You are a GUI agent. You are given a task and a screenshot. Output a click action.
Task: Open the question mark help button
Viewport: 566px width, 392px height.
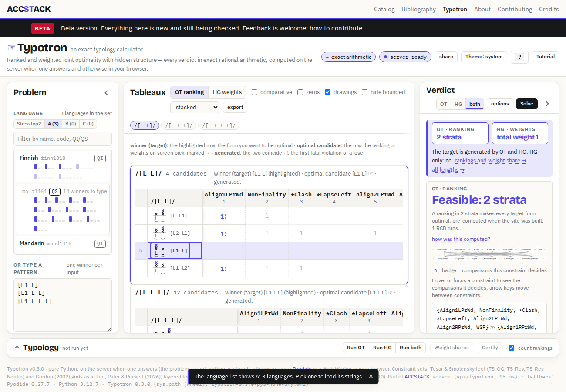[519, 57]
